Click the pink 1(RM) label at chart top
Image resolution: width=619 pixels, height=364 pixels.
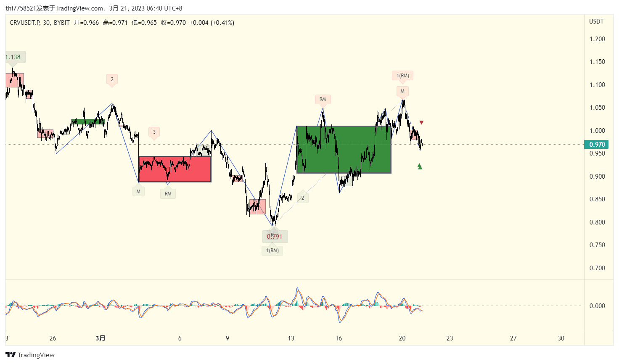point(403,76)
